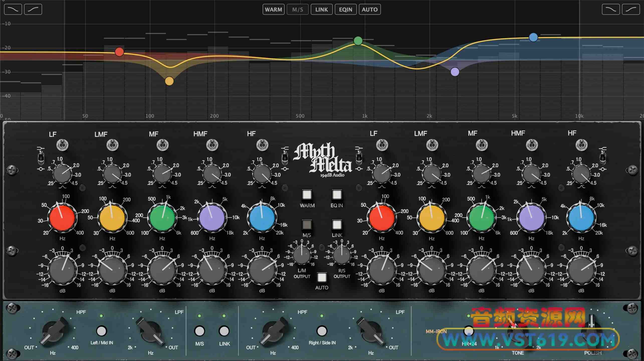Select the purple HMF node on the EQ curve
Screen dimensions: 644x361
click(x=455, y=72)
